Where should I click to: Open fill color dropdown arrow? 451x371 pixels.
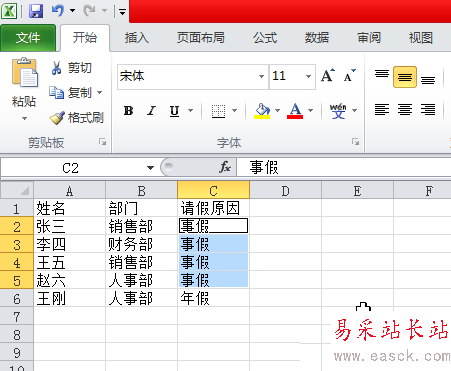277,110
